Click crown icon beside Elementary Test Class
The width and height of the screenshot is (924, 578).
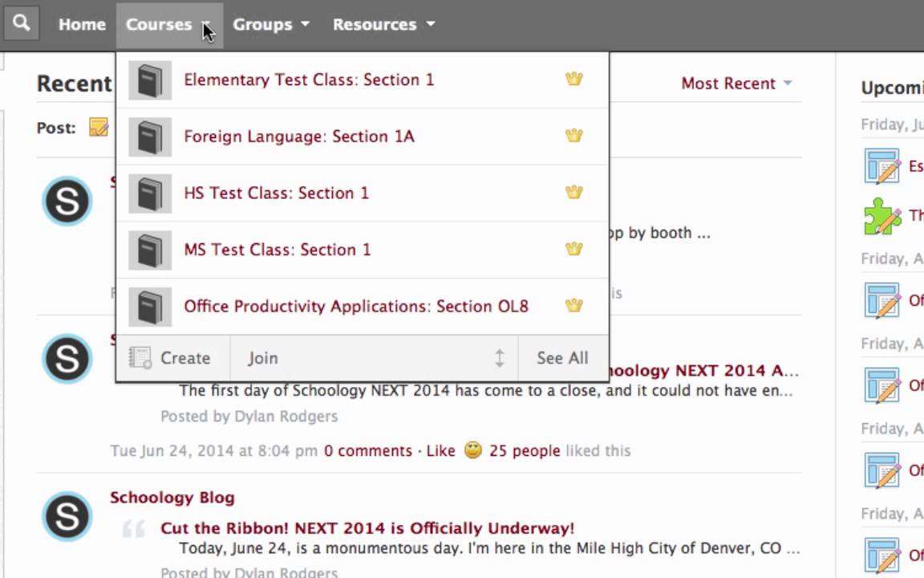point(574,79)
